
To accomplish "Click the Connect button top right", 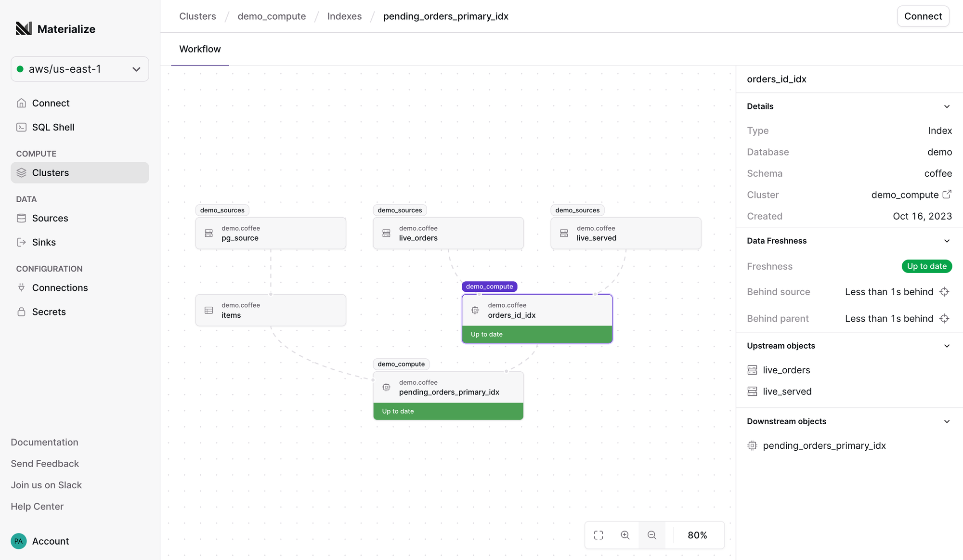I will click(923, 16).
